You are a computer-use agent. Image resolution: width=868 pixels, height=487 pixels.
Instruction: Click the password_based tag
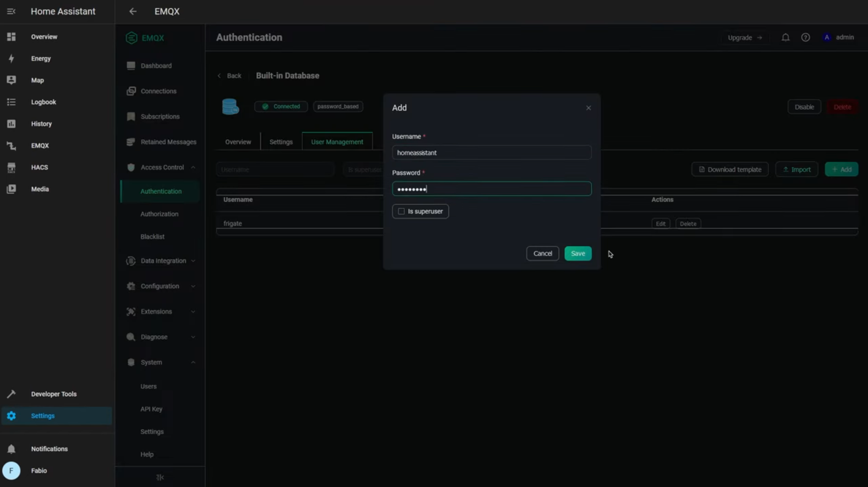(x=338, y=107)
